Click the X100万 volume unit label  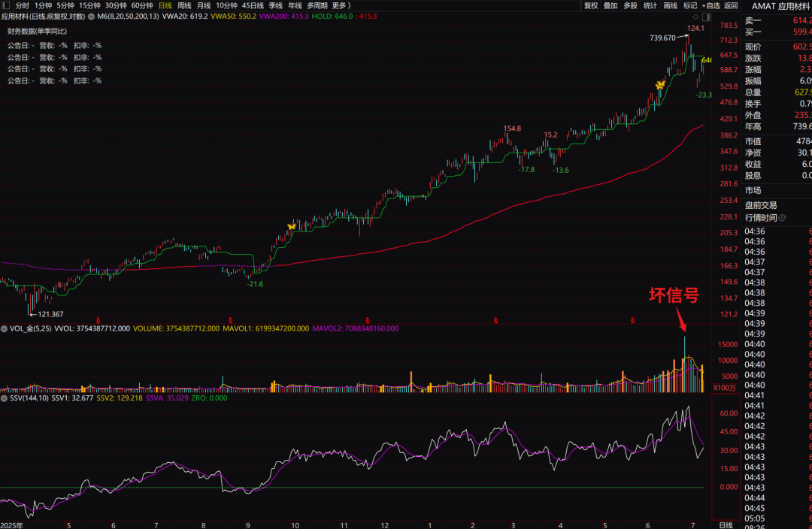click(725, 388)
